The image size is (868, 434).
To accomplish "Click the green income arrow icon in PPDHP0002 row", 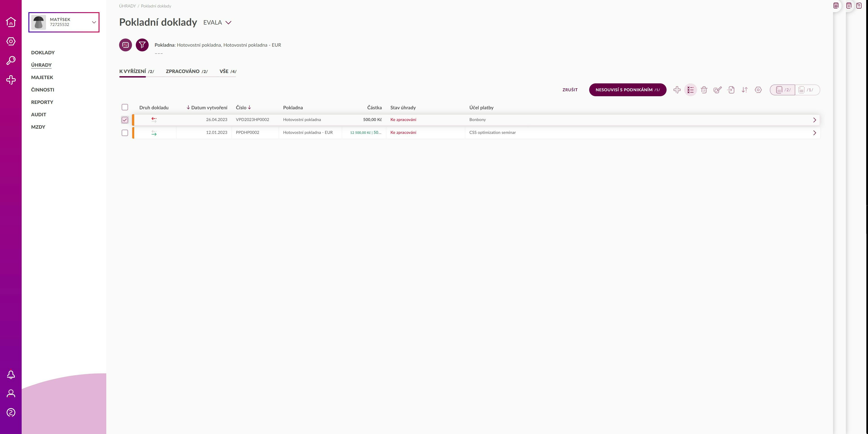I will pos(154,133).
